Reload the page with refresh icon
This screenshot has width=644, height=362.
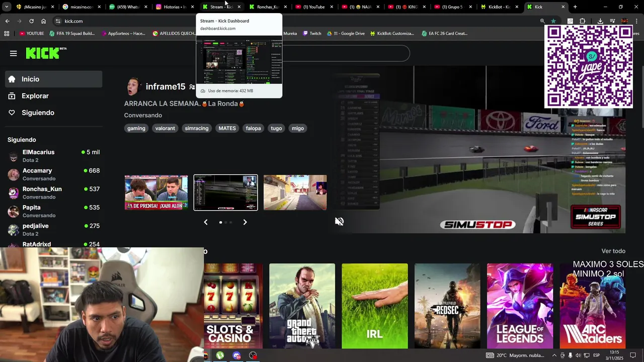tap(31, 21)
